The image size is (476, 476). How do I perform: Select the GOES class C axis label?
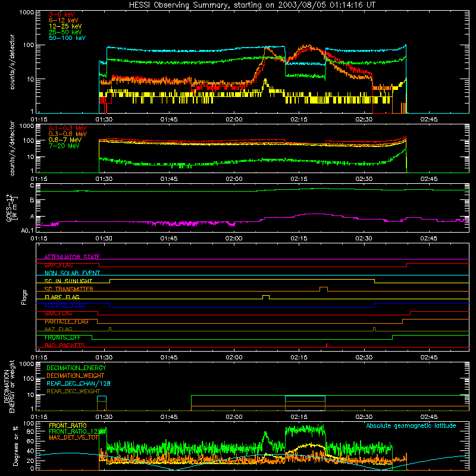(x=32, y=186)
